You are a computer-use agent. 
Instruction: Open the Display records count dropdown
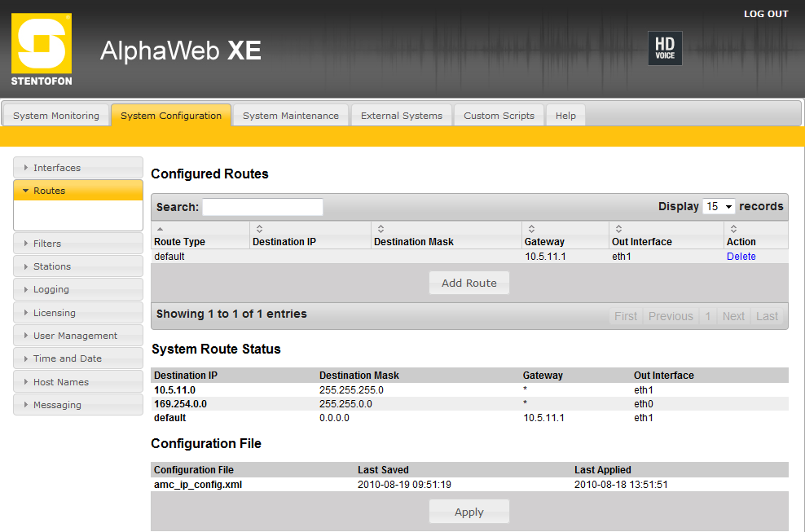click(718, 207)
